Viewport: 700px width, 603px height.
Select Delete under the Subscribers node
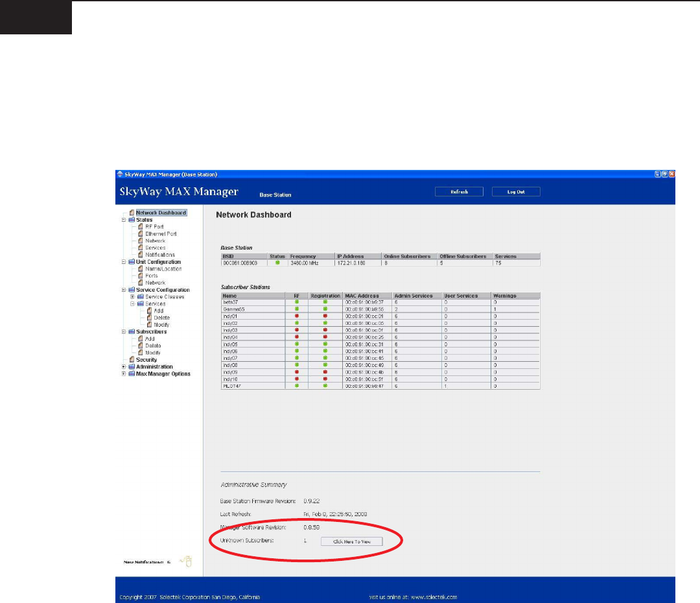[153, 346]
